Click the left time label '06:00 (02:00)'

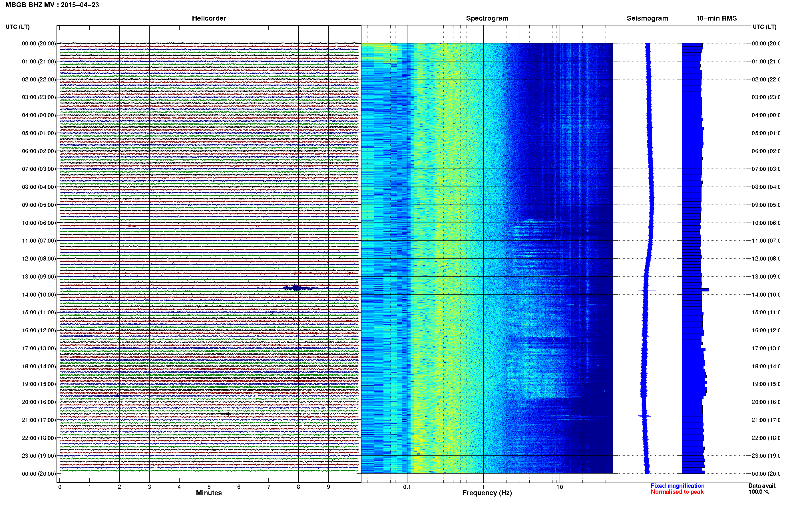pos(39,151)
